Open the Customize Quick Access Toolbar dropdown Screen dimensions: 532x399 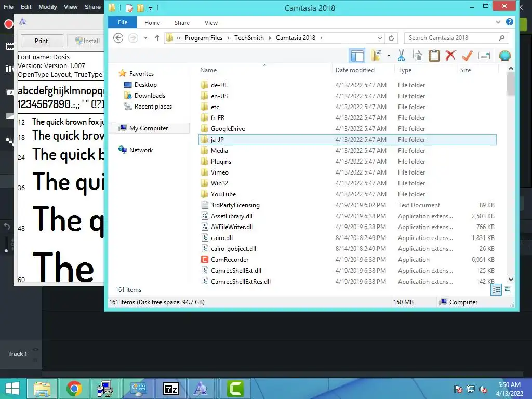(x=150, y=8)
